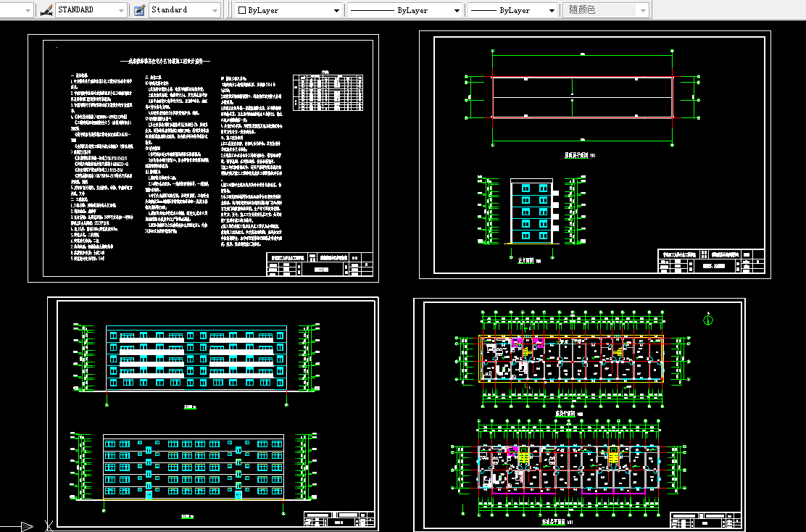Select the title block of the floor plans sheet
Viewport: 806px width, 532px height.
coord(706,520)
